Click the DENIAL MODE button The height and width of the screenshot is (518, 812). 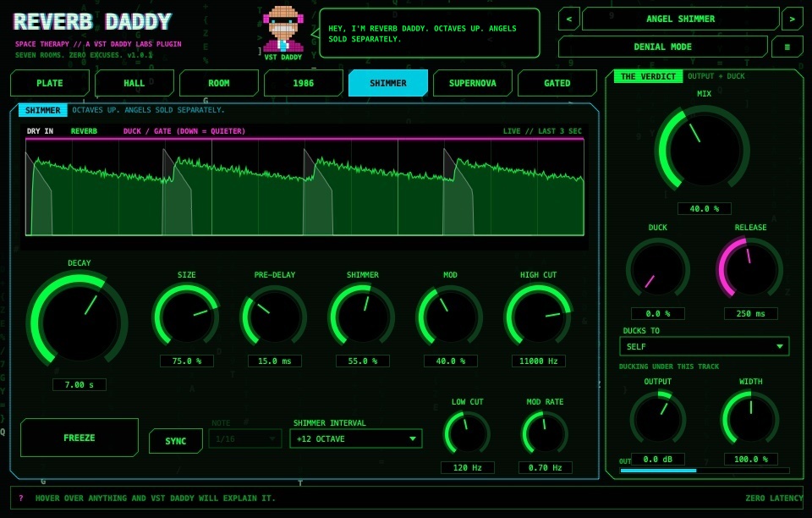(x=663, y=47)
